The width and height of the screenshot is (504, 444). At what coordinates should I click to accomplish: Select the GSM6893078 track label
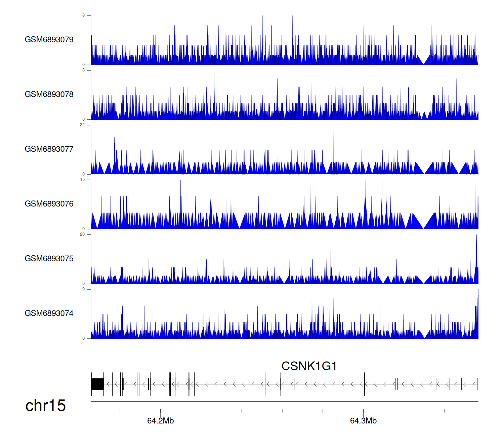point(49,95)
